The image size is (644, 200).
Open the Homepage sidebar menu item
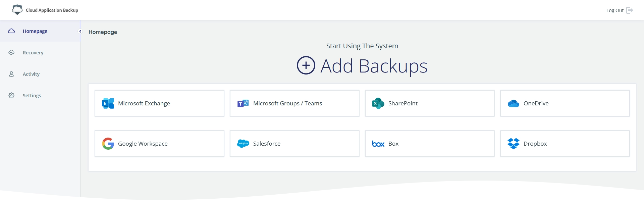40,31
